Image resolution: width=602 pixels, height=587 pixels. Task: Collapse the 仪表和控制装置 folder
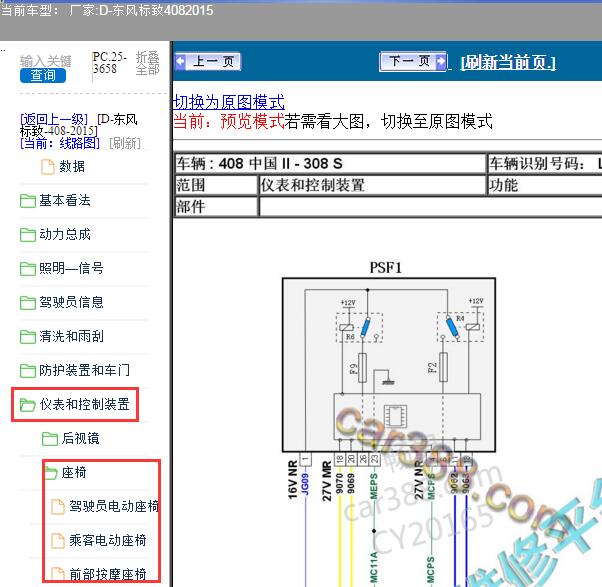coord(84,404)
